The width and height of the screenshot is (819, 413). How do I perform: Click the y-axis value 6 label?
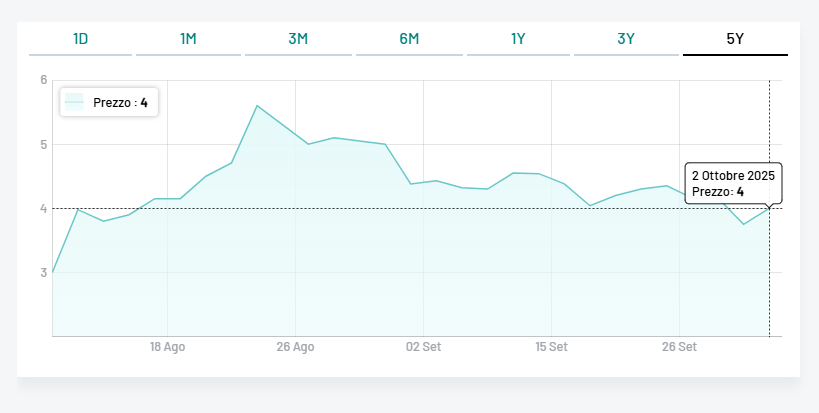[x=44, y=80]
